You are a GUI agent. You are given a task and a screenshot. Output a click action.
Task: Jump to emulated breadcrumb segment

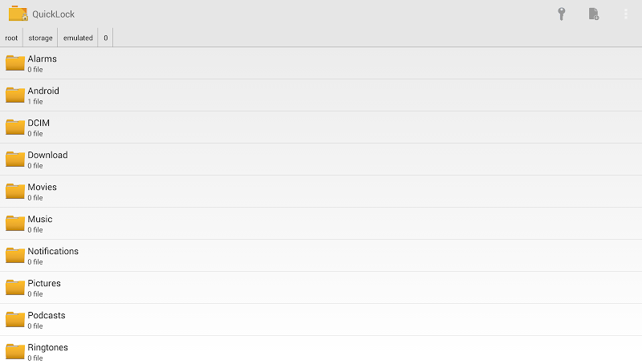click(x=78, y=38)
